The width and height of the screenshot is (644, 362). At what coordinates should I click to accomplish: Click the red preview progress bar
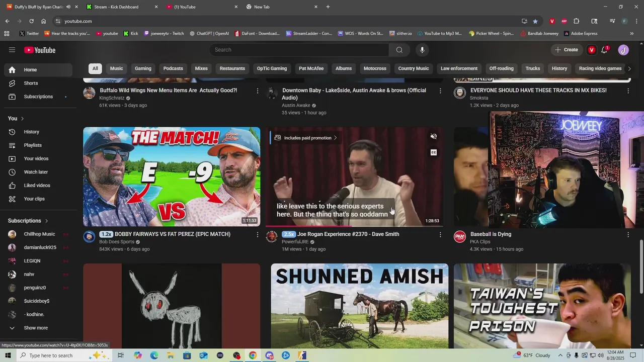(308, 226)
